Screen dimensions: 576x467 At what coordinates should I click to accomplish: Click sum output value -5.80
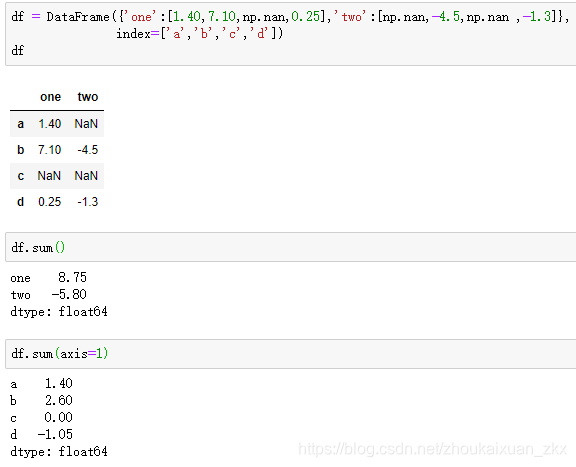69,294
